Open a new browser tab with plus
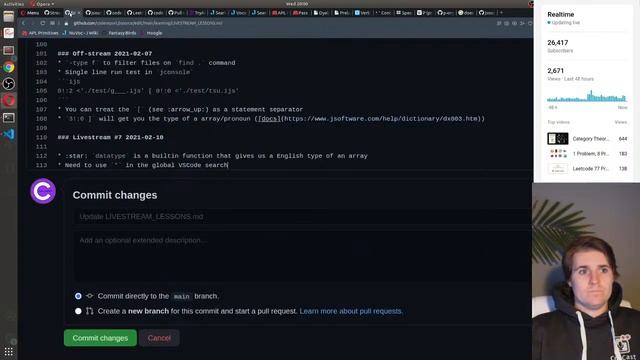 point(501,13)
